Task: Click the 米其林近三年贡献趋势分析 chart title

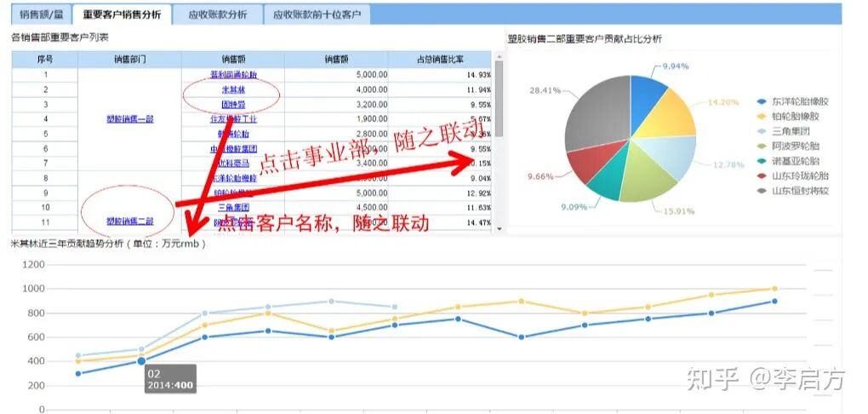Action: 109,244
